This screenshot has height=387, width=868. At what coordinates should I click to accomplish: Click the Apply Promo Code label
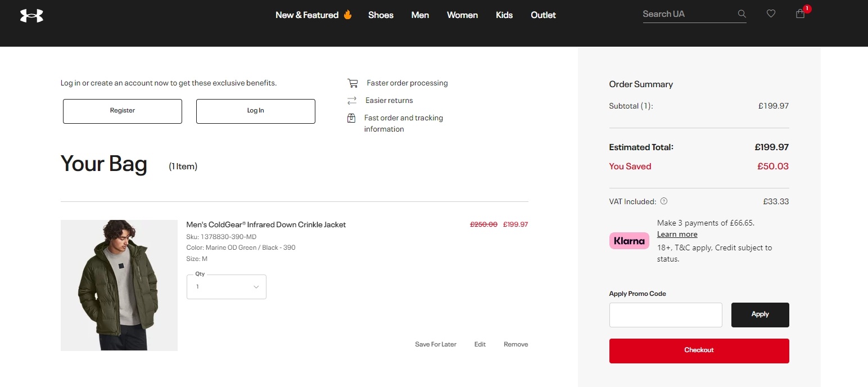638,294
